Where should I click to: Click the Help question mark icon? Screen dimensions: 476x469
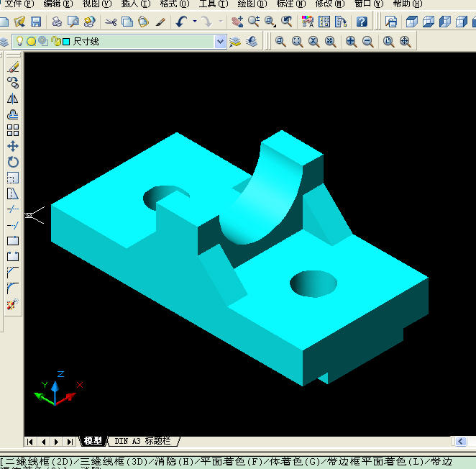point(362,22)
